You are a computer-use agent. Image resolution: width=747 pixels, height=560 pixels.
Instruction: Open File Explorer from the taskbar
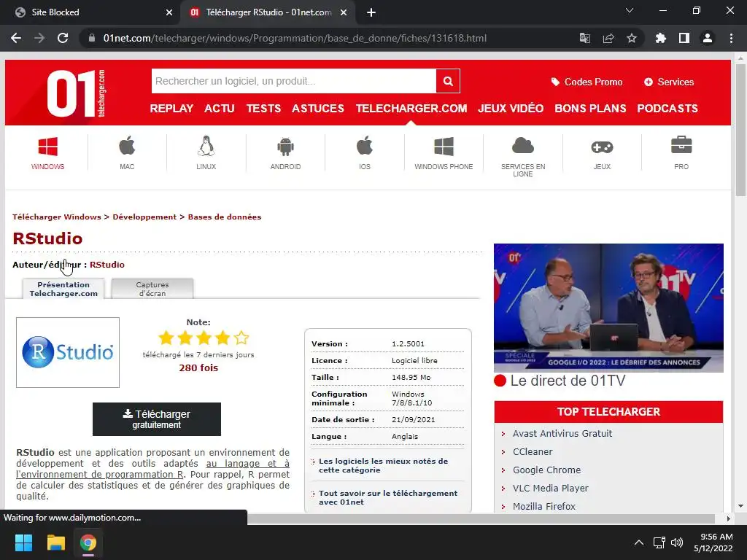(55, 542)
